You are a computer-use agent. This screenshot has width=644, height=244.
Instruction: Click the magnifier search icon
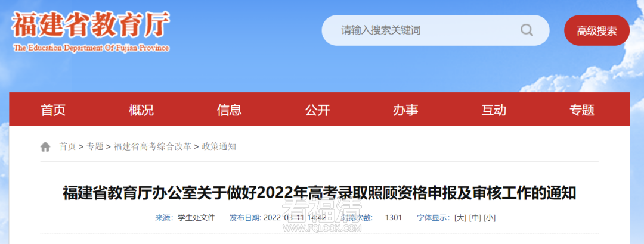coord(527,30)
